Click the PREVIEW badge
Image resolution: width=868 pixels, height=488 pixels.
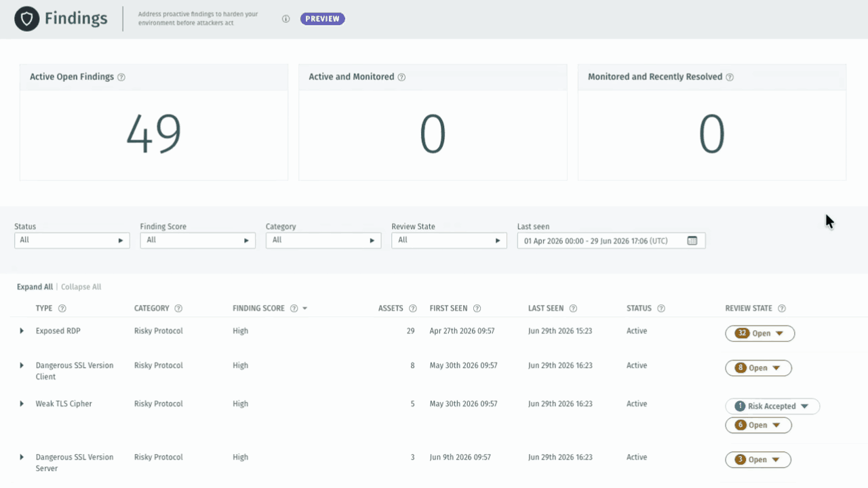click(x=323, y=19)
